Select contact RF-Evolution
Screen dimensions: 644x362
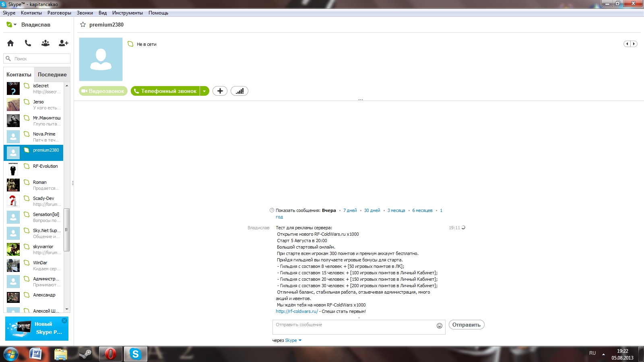click(x=33, y=169)
